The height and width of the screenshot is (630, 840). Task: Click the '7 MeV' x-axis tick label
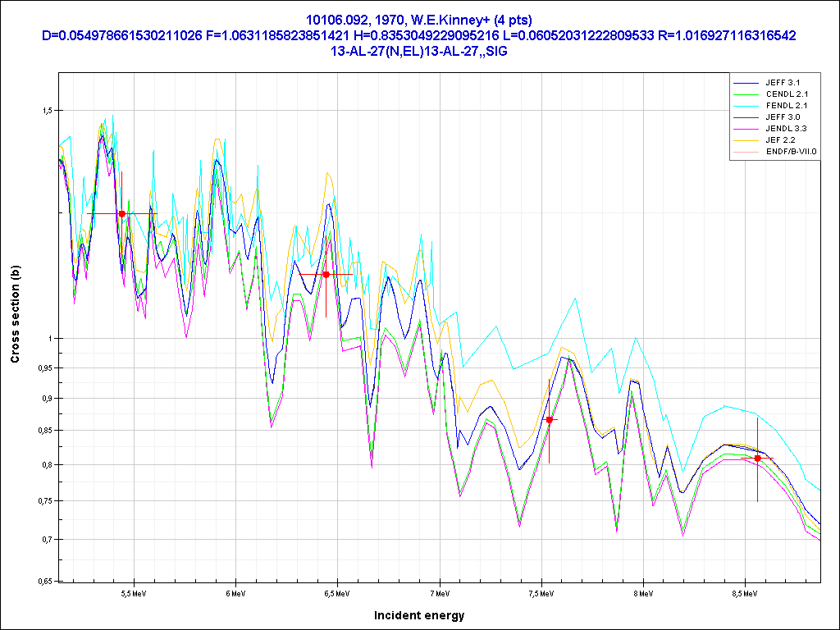[439, 592]
